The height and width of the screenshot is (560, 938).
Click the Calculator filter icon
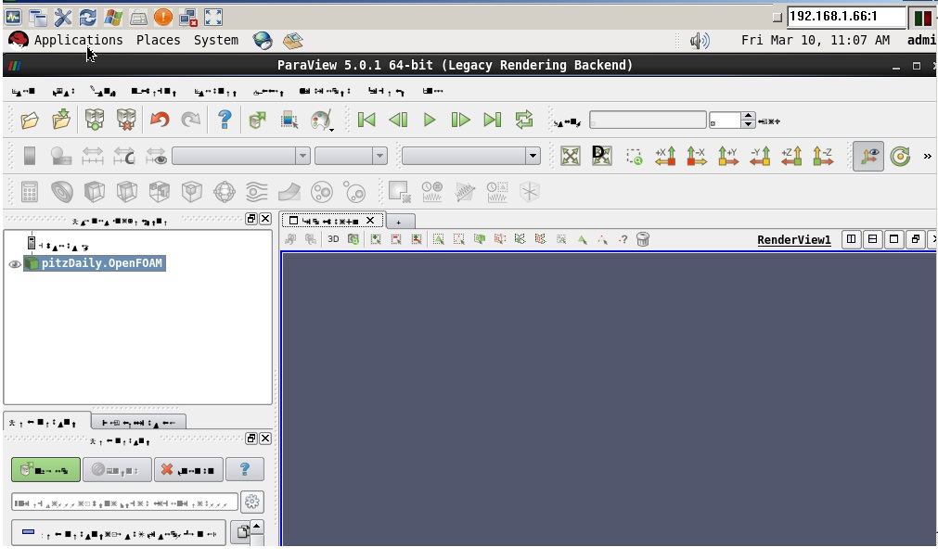(x=30, y=192)
